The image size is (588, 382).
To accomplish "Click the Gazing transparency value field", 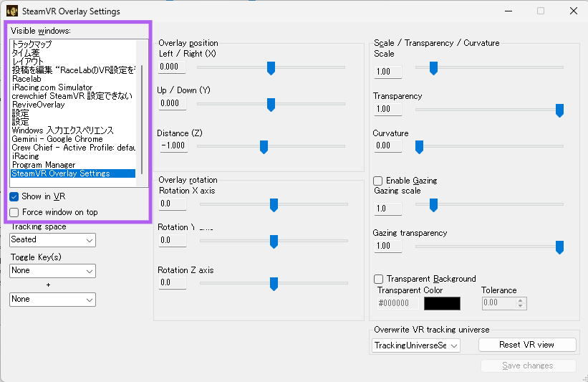I will (387, 246).
